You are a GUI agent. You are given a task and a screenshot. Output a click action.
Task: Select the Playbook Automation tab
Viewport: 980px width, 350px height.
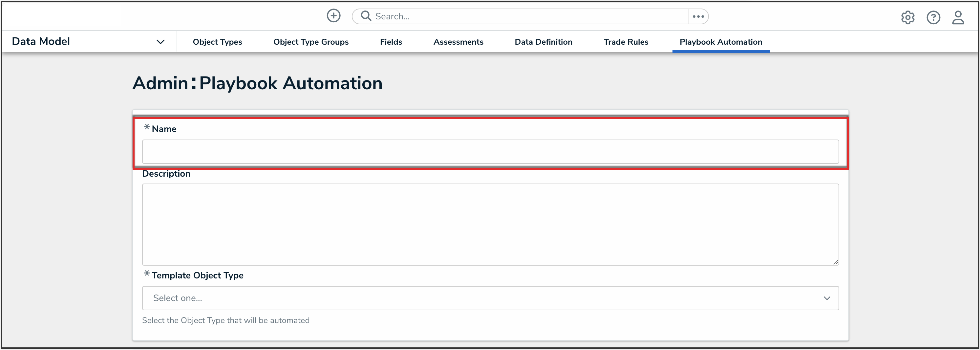coord(720,42)
